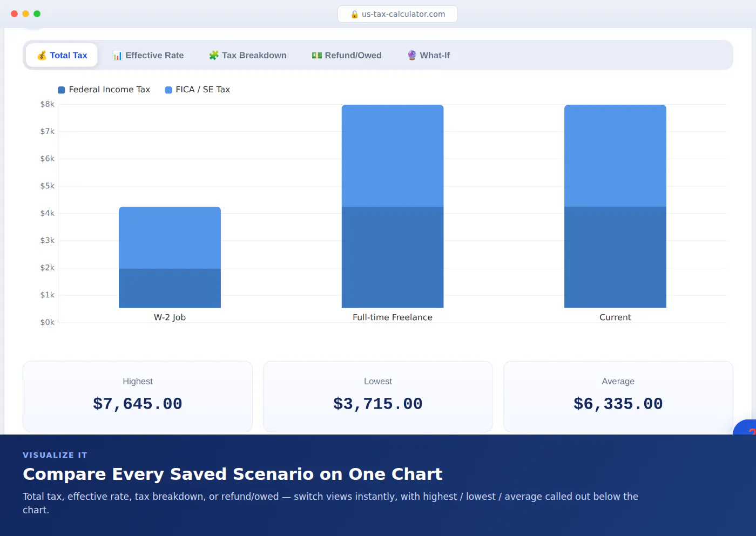
Task: Click the green maximize window button
Action: click(x=37, y=14)
